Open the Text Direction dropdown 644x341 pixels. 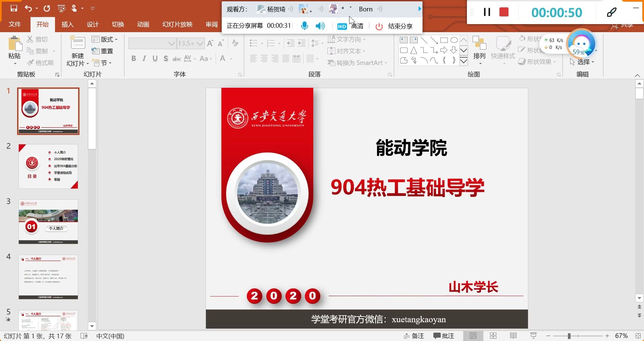(346, 39)
